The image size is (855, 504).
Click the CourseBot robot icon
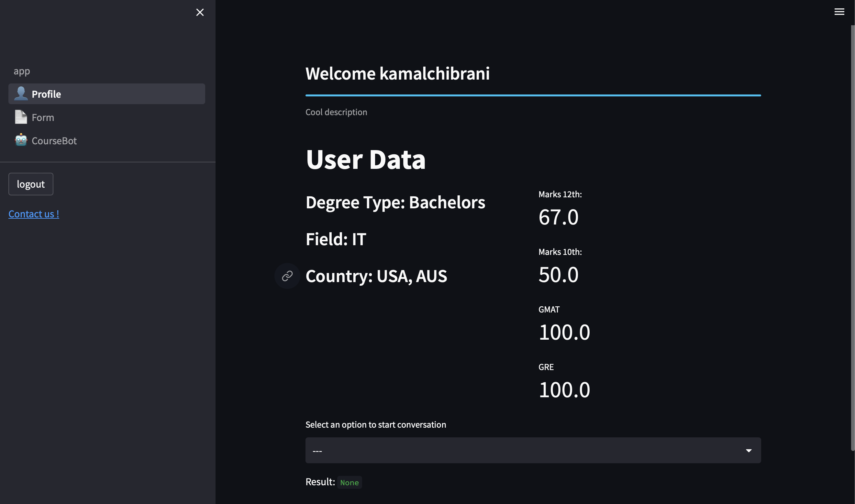21,140
